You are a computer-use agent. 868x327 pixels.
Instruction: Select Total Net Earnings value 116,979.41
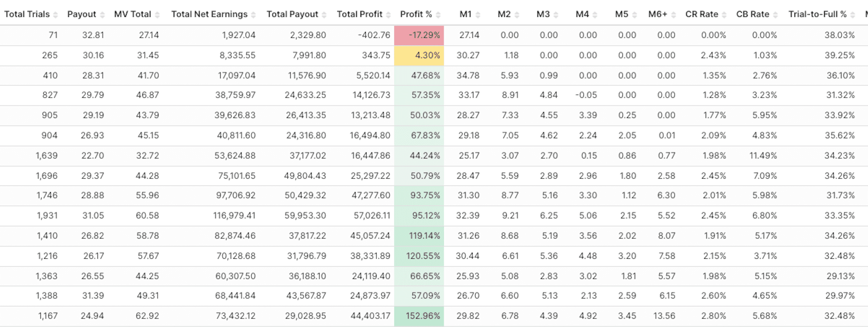[234, 215]
